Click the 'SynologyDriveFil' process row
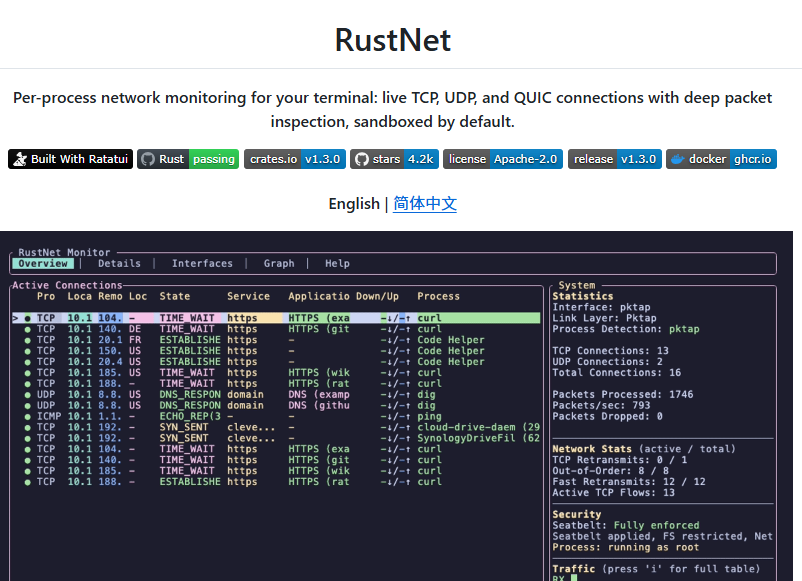Image resolution: width=802 pixels, height=581 pixels. pos(276,438)
